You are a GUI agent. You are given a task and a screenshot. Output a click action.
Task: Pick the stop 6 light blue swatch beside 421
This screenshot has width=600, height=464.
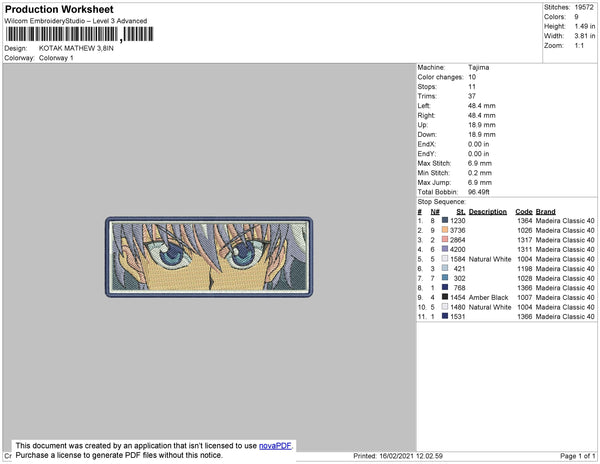pyautogui.click(x=445, y=268)
